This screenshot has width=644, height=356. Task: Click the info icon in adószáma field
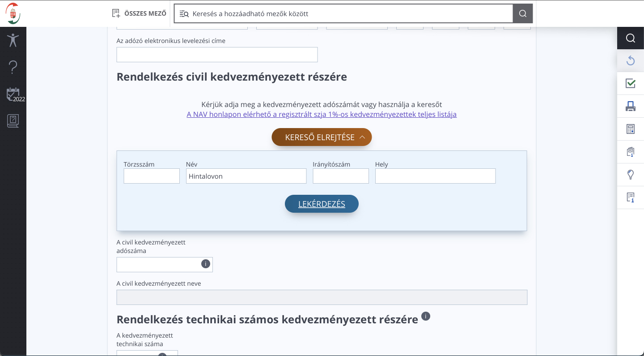tap(205, 264)
